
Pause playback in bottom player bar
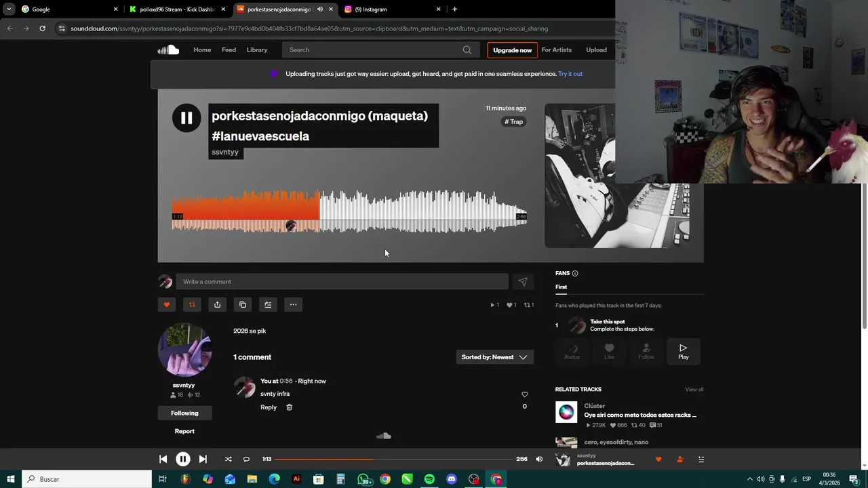[183, 459]
